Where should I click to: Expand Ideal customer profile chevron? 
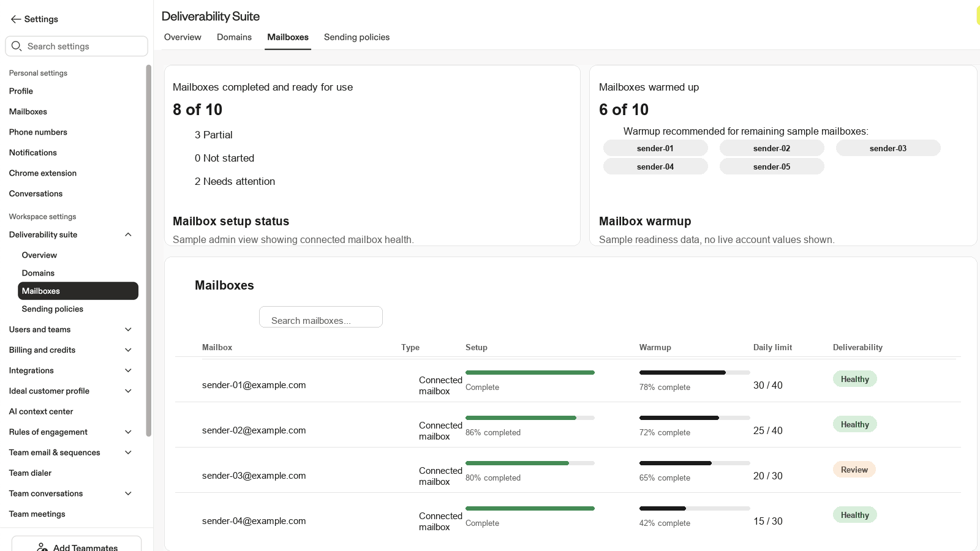tap(128, 391)
